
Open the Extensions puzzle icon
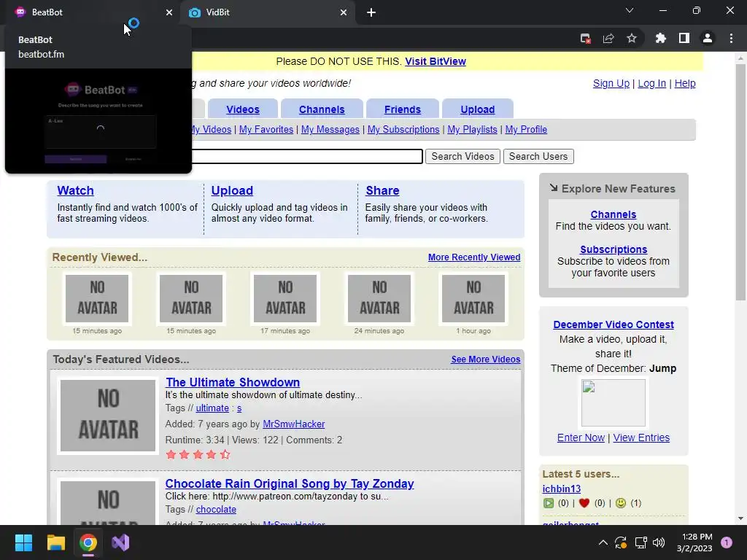(661, 39)
